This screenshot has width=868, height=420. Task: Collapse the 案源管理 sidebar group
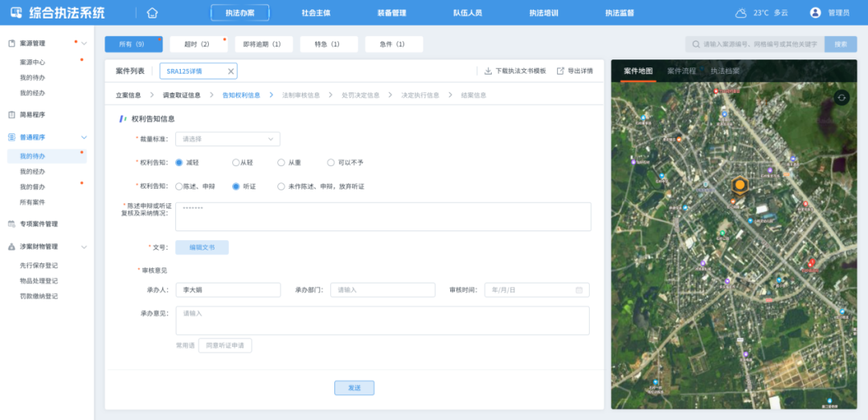pyautogui.click(x=84, y=43)
